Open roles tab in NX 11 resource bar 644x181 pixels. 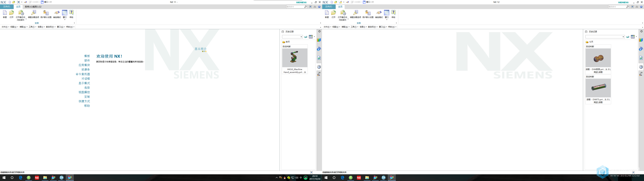click(x=319, y=74)
